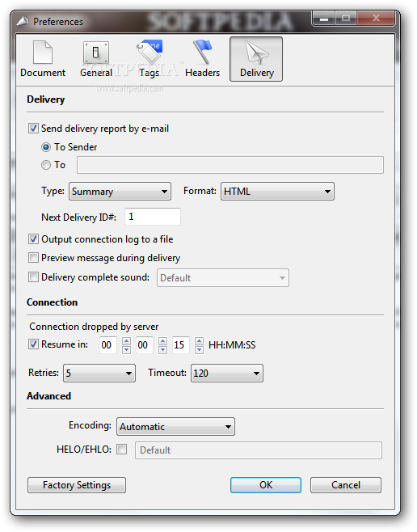Minimize the Preferences window
This screenshot has width=417, height=532.
click(x=324, y=19)
